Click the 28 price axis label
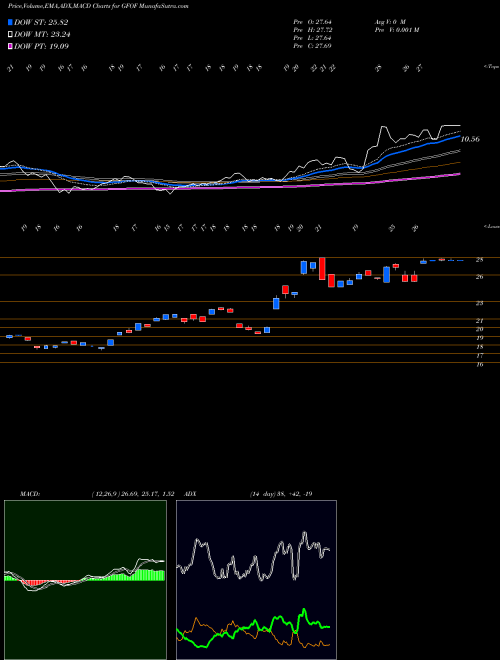Viewport: 500px width, 660px height. click(x=479, y=260)
